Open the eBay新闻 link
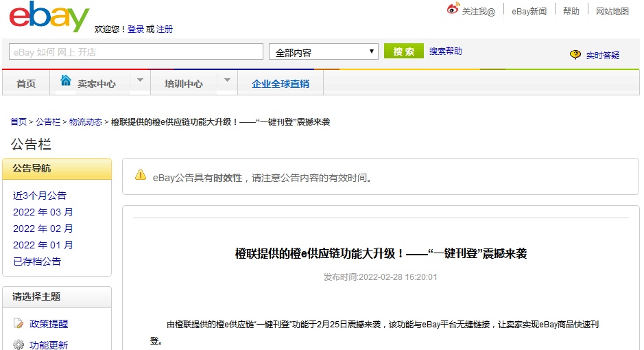The width and height of the screenshot is (644, 350). click(529, 12)
